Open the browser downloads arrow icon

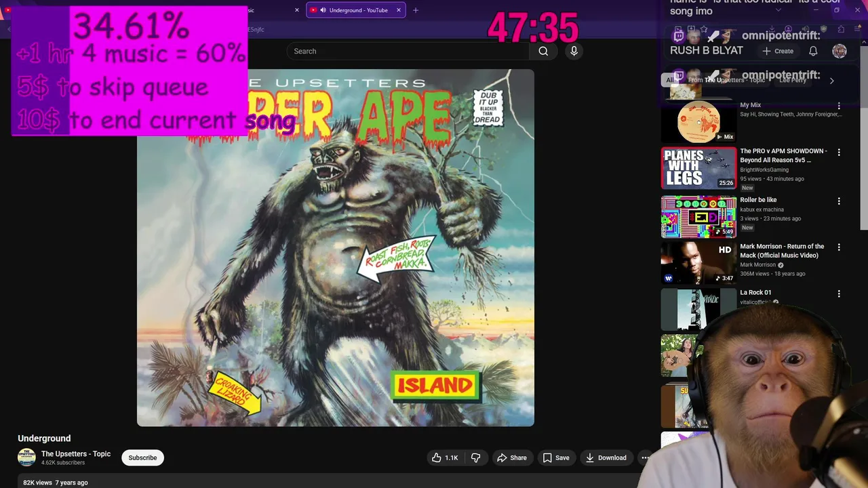[772, 29]
